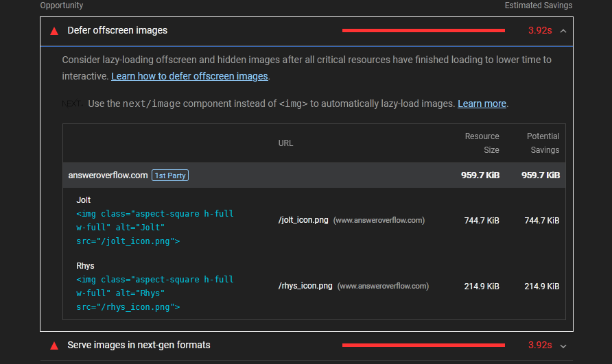Image resolution: width=612 pixels, height=364 pixels.
Task: Click the Jolt img code snippet
Action: [155, 228]
